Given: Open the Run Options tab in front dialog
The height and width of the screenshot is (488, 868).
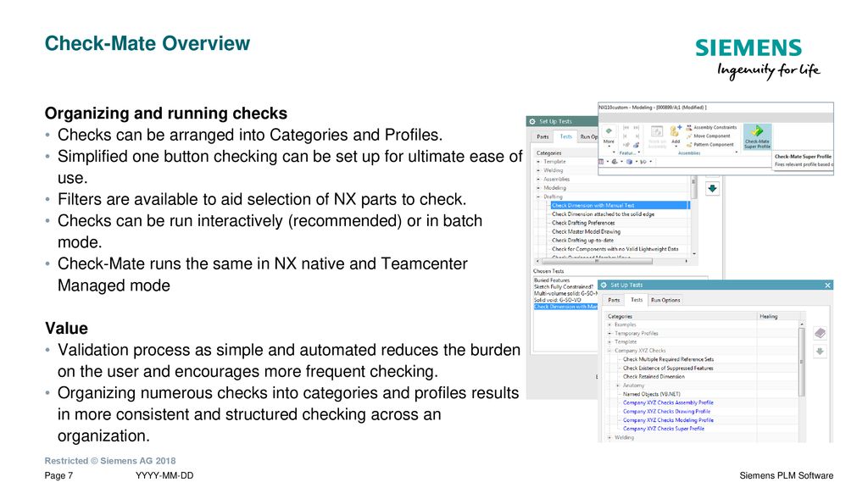Looking at the screenshot, I should coord(665,300).
